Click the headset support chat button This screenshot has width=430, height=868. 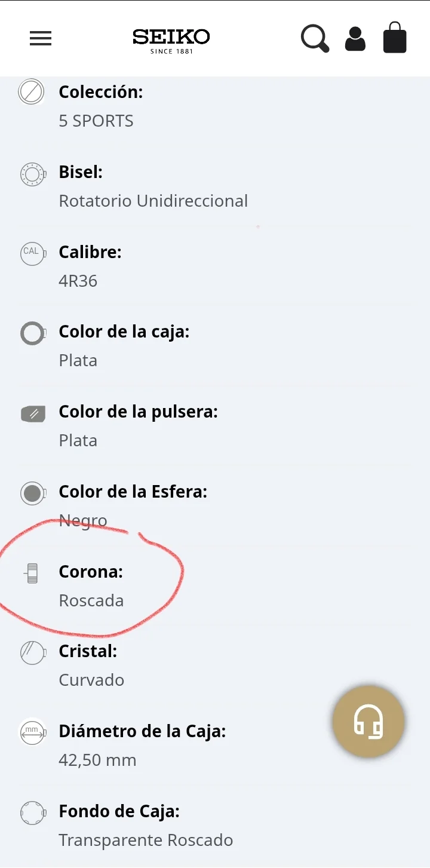(368, 722)
